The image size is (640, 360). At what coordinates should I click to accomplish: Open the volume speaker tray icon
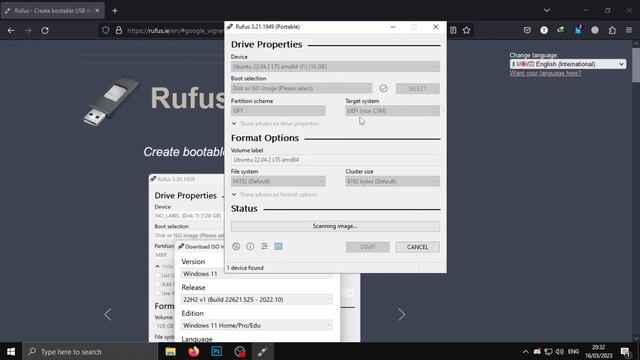tap(560, 351)
